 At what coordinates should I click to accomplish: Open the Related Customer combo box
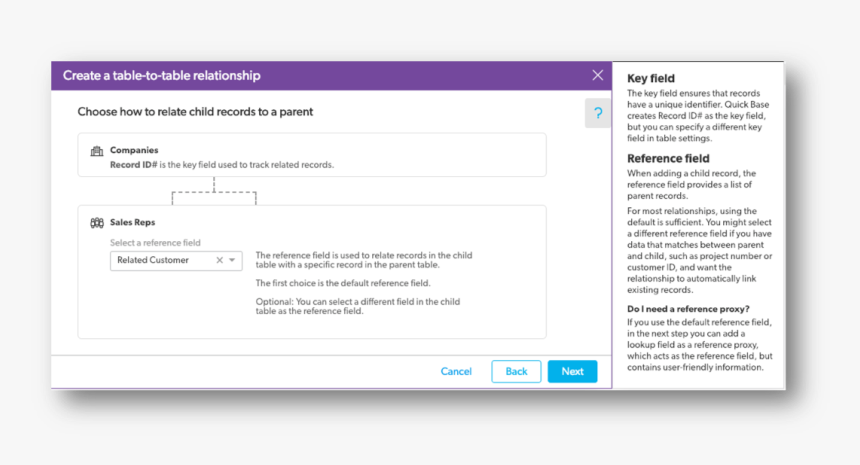[x=176, y=260]
